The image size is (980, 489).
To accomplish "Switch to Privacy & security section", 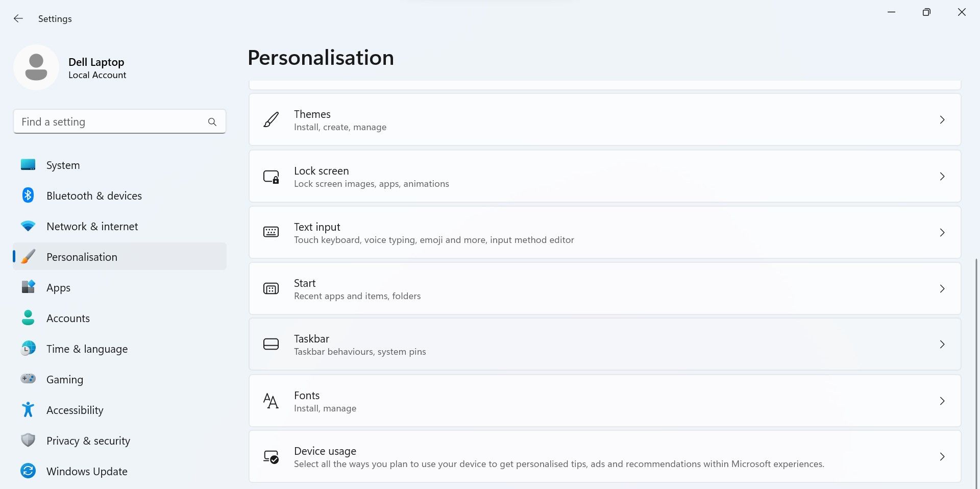I will [88, 441].
